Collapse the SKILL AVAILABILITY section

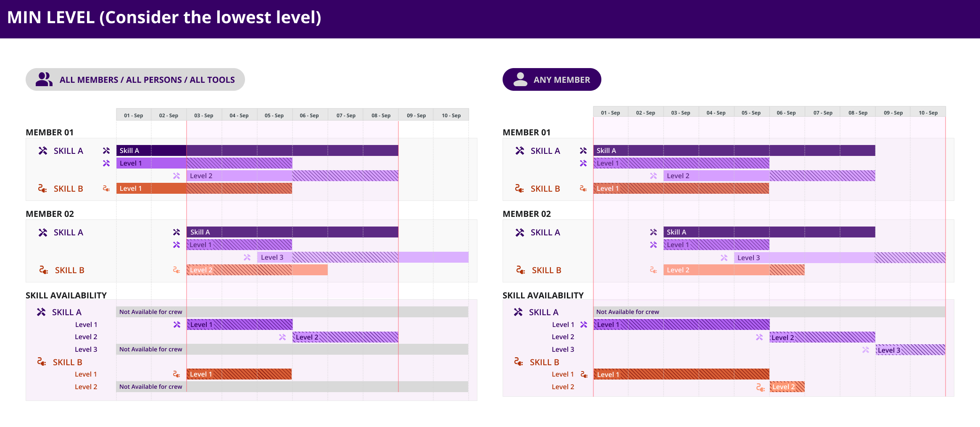(67, 295)
